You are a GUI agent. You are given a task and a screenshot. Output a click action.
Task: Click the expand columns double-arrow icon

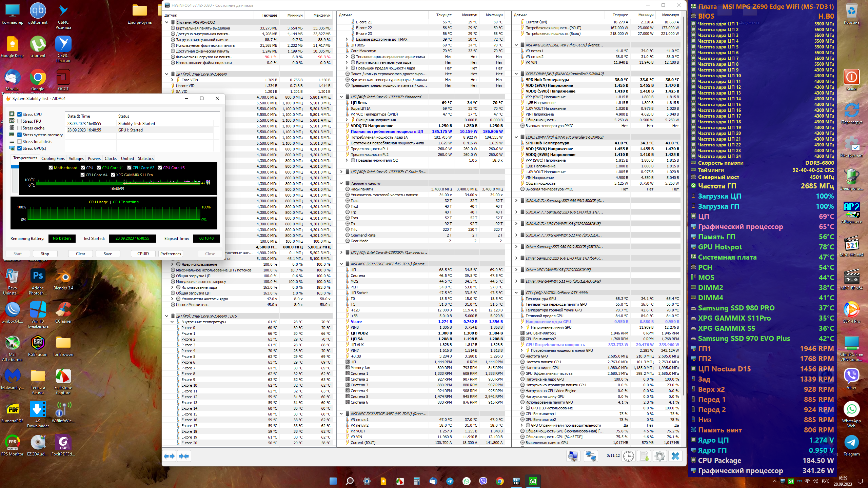click(x=169, y=456)
